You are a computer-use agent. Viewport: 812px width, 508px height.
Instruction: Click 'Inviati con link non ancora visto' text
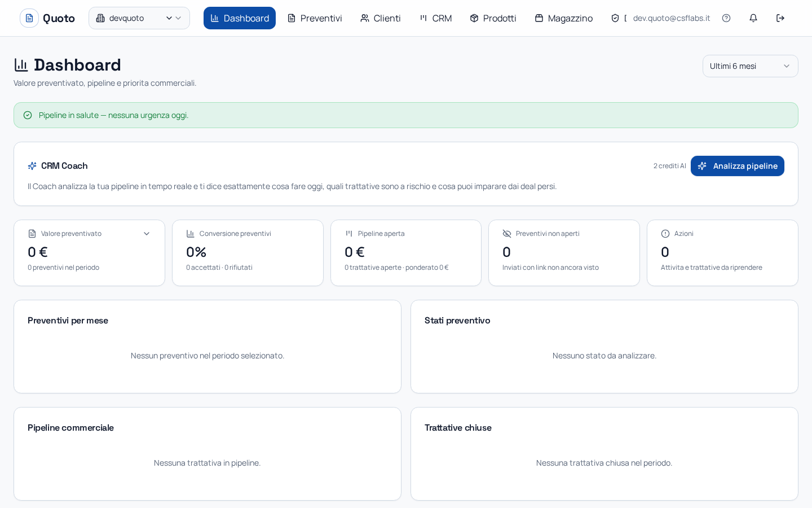point(550,268)
